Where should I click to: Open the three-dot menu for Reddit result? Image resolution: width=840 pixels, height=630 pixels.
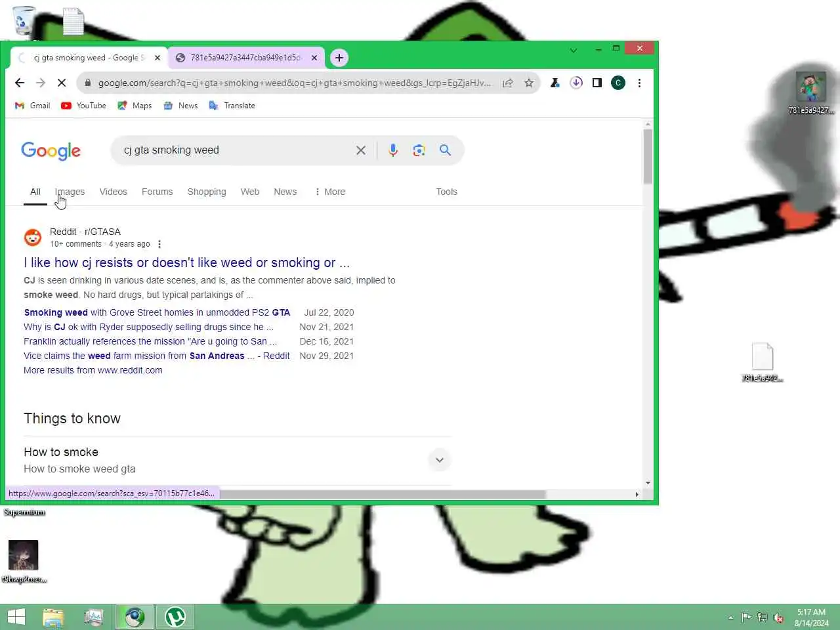159,244
